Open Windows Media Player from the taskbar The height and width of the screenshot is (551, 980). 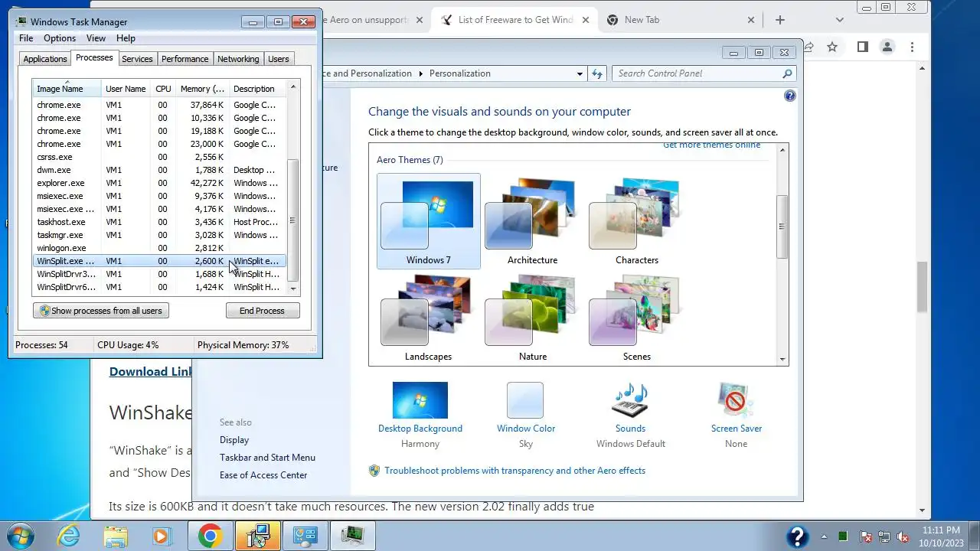click(163, 536)
